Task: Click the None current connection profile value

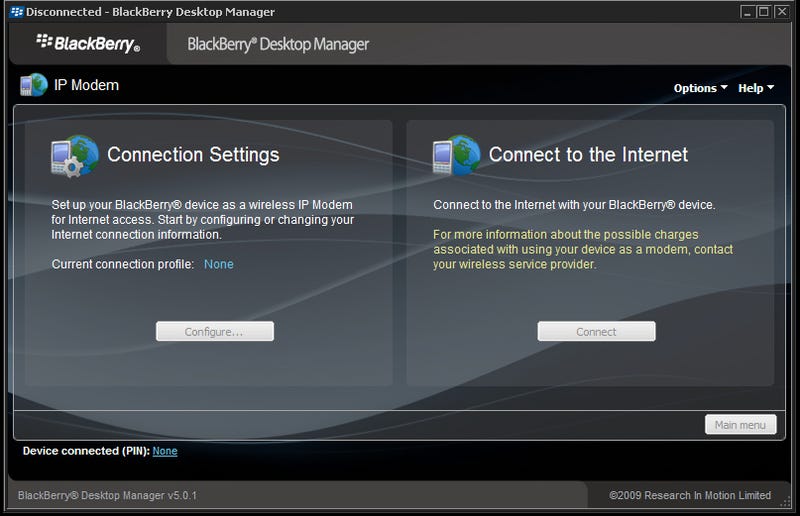Action: [x=218, y=264]
